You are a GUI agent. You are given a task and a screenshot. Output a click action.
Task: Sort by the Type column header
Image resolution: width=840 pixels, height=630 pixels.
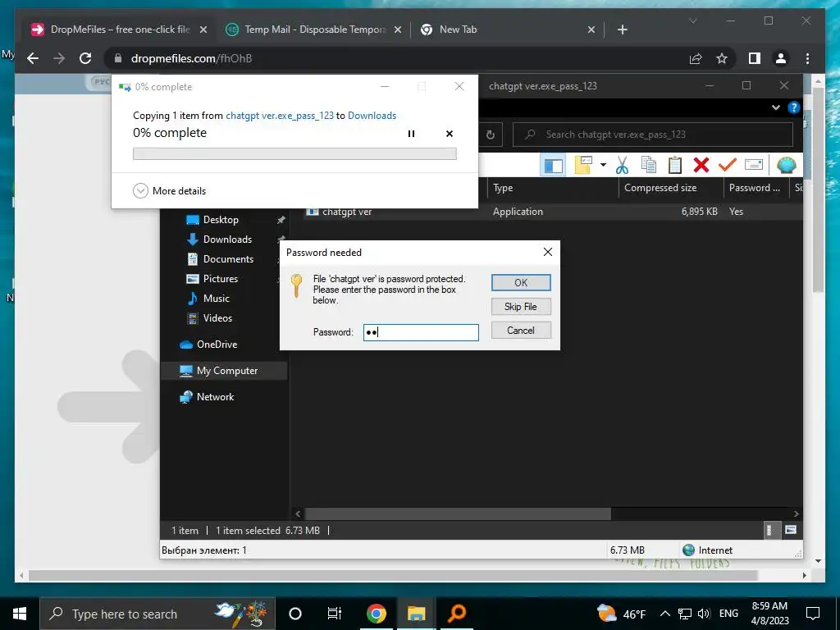coord(552,188)
